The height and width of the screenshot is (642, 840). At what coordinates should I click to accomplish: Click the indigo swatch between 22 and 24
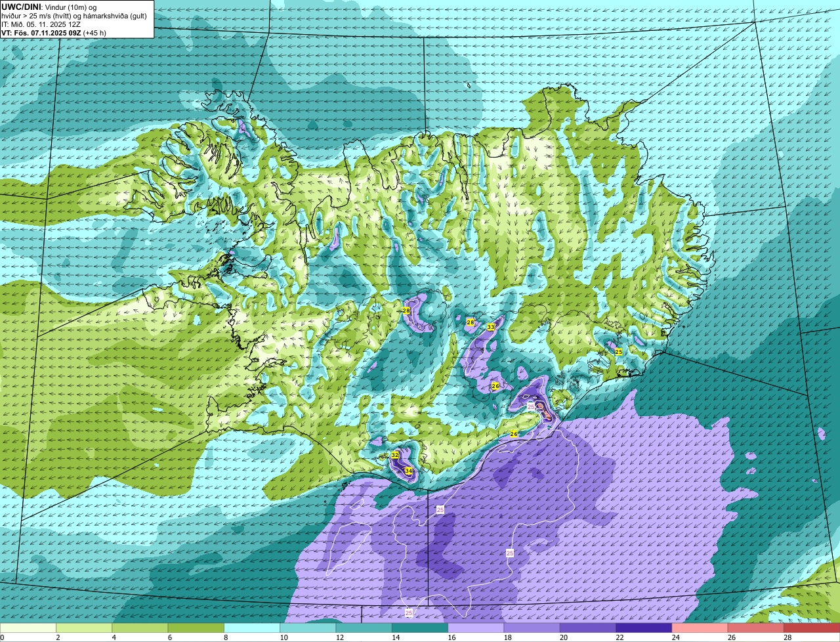point(644,628)
